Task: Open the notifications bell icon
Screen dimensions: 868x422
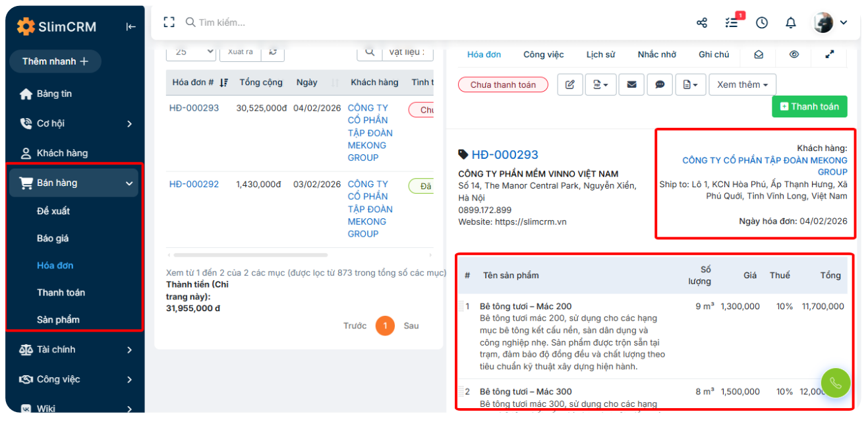Action: (x=791, y=22)
